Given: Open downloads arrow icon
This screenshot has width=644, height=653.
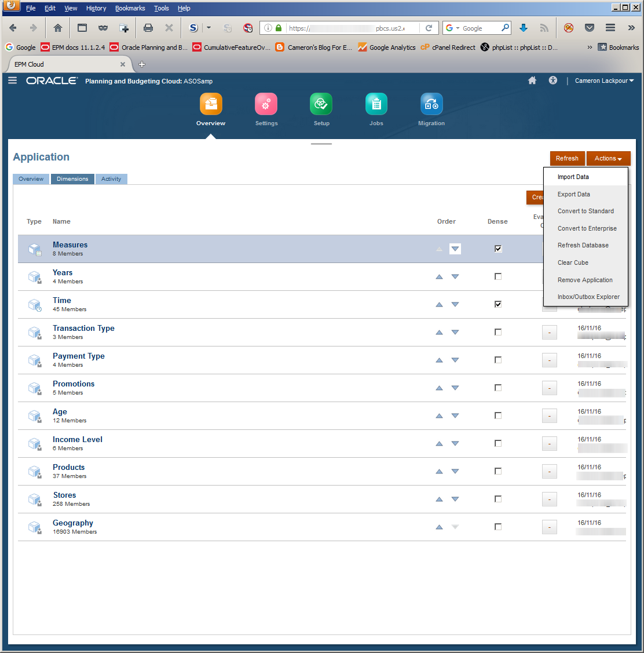Looking at the screenshot, I should click(x=524, y=28).
